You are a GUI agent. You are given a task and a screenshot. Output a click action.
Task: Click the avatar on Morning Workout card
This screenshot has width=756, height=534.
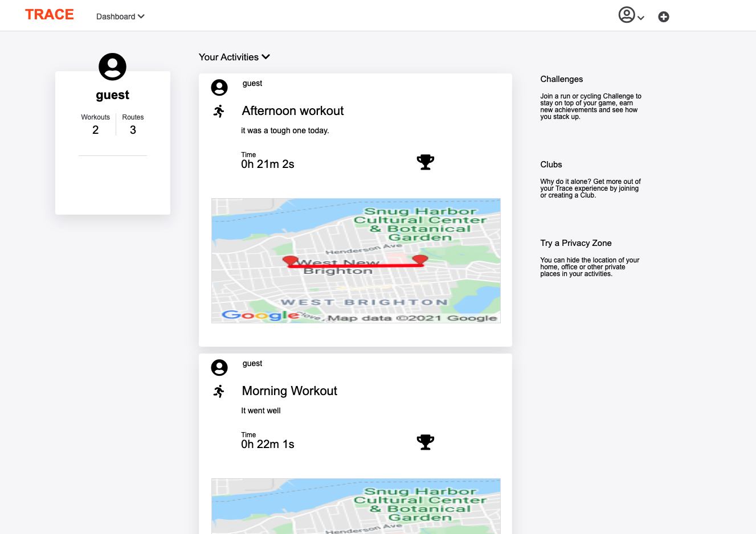[219, 367]
